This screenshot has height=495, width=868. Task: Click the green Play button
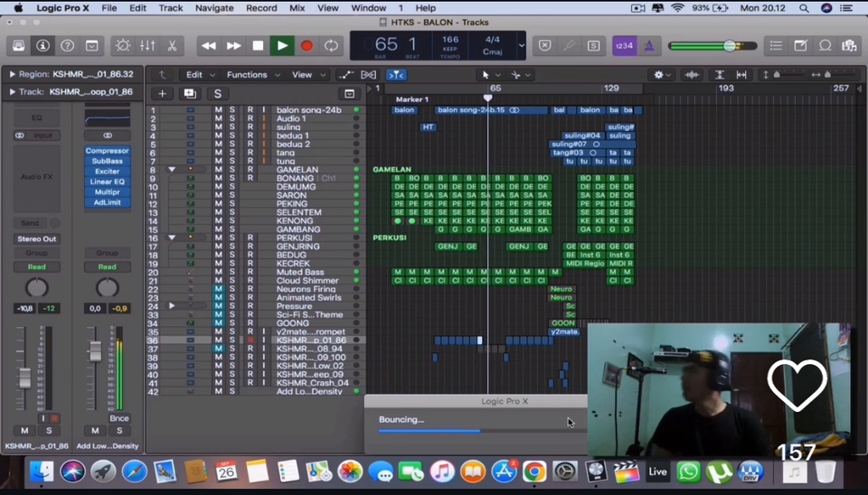click(x=282, y=45)
